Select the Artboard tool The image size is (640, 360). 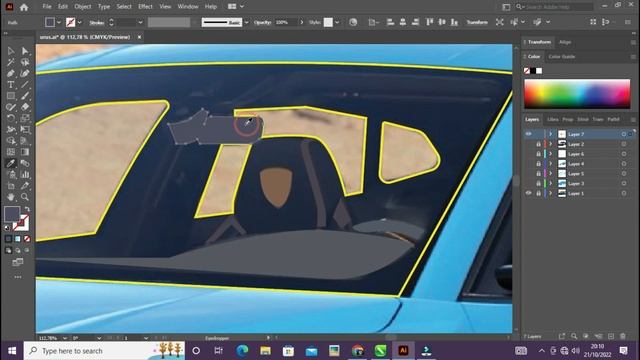point(11,186)
